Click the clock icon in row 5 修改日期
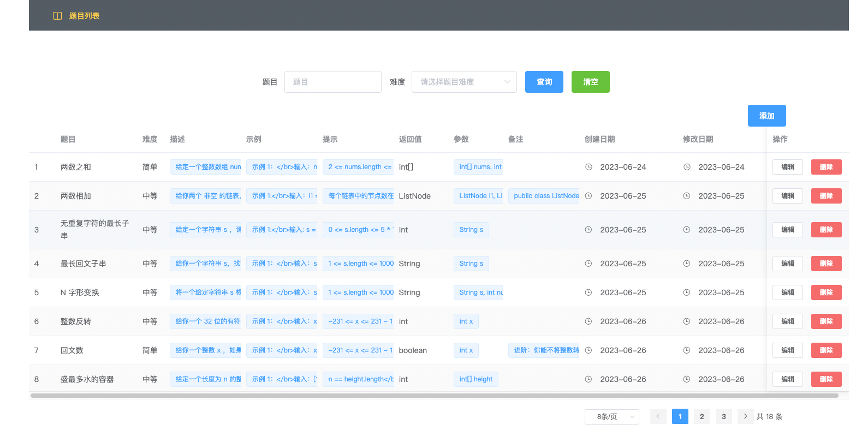 coord(687,292)
